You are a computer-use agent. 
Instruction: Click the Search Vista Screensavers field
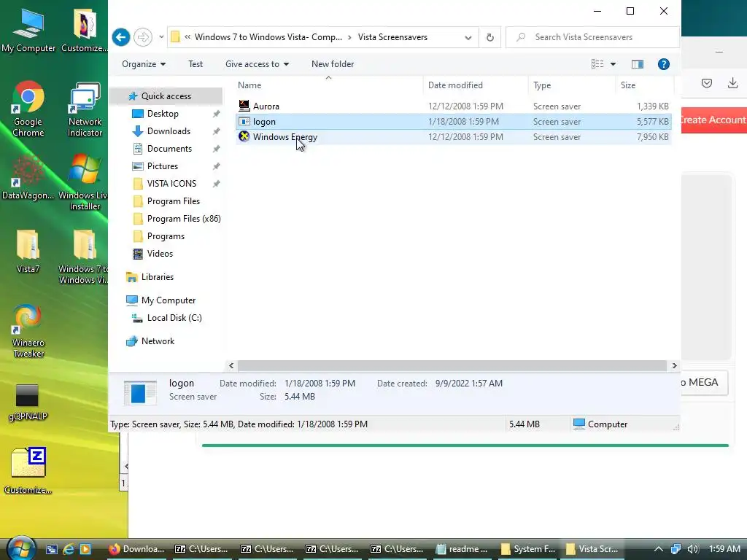[592, 37]
